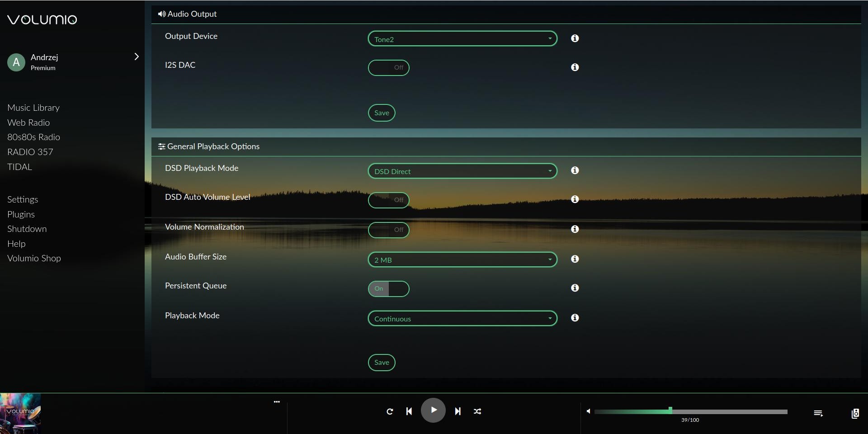Open the Output Device dropdown
868x434 pixels.
click(462, 39)
